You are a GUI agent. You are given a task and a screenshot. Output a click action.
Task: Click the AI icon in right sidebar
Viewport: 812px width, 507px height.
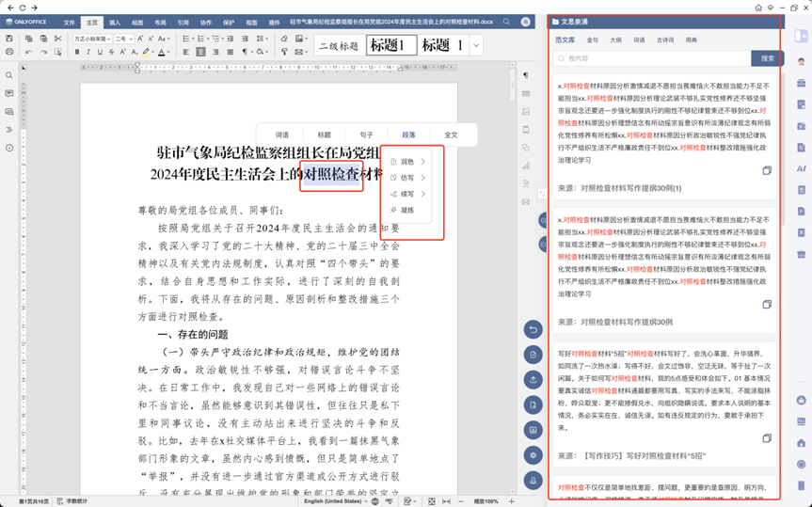pyautogui.click(x=802, y=168)
